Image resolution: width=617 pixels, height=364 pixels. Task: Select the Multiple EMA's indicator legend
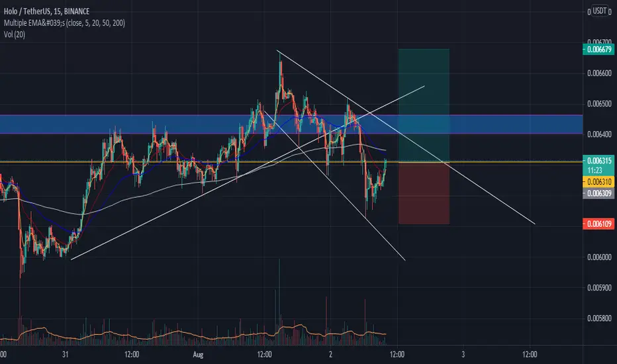click(64, 23)
